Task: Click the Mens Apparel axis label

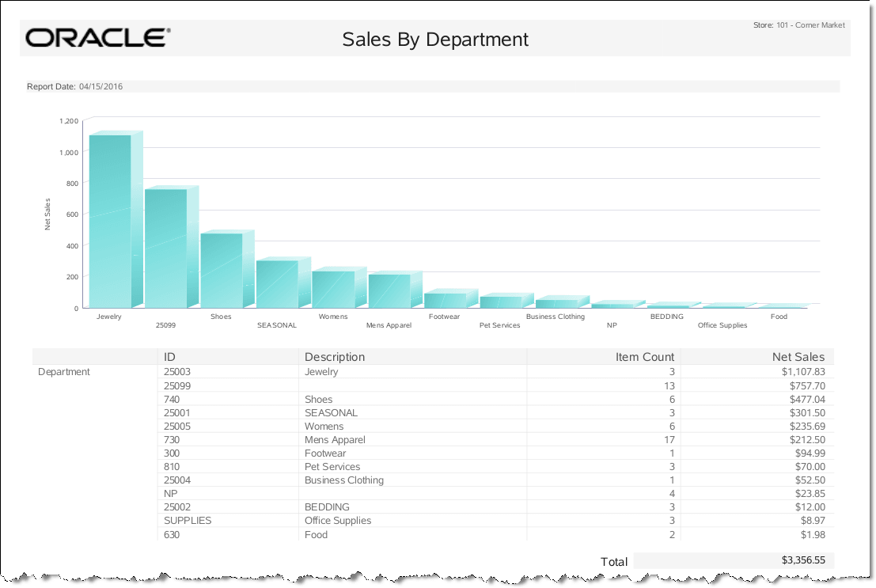Action: click(389, 325)
